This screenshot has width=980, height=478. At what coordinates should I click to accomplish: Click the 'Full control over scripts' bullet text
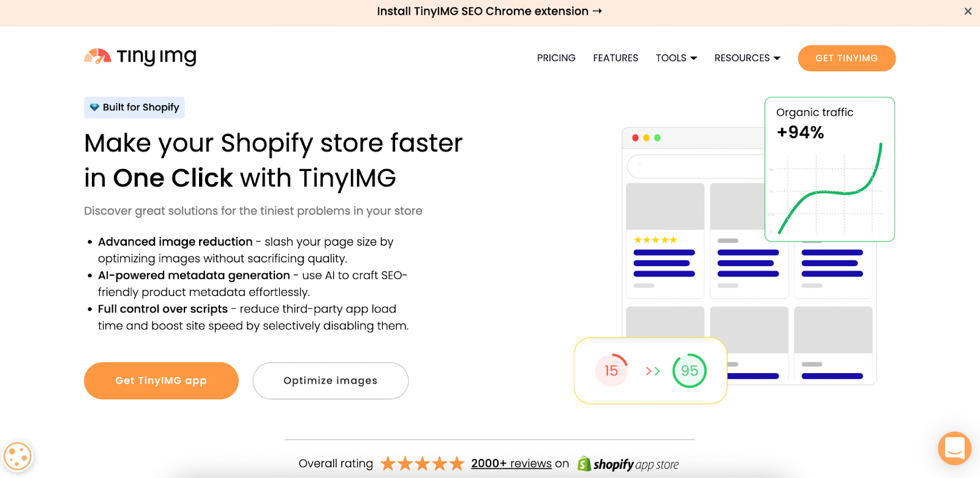point(163,309)
